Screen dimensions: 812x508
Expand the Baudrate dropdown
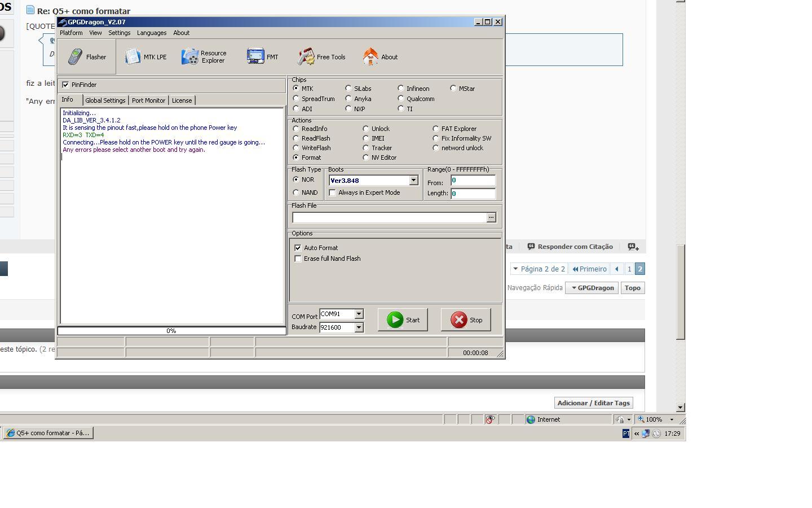pyautogui.click(x=359, y=327)
